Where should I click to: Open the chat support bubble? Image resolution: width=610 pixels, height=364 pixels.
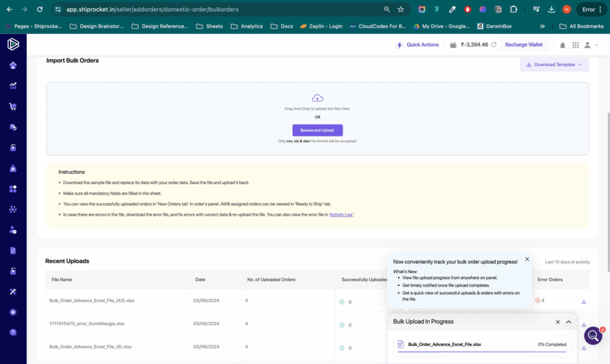[593, 335]
